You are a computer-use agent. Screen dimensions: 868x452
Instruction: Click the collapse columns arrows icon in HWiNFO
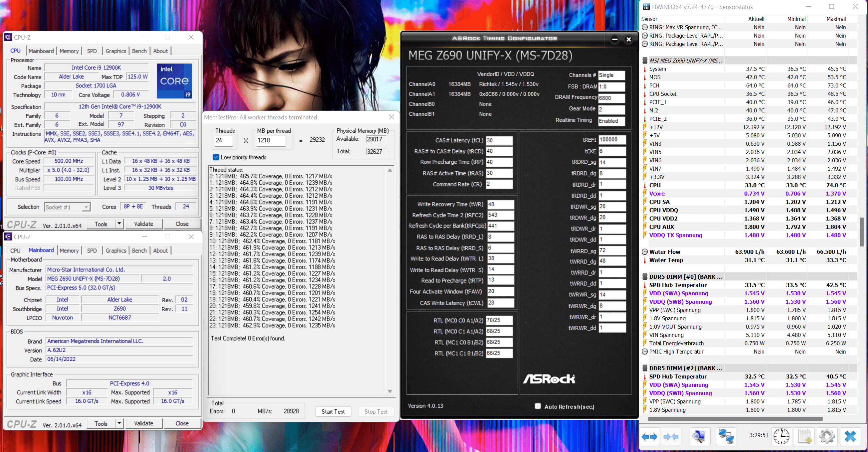click(x=670, y=437)
